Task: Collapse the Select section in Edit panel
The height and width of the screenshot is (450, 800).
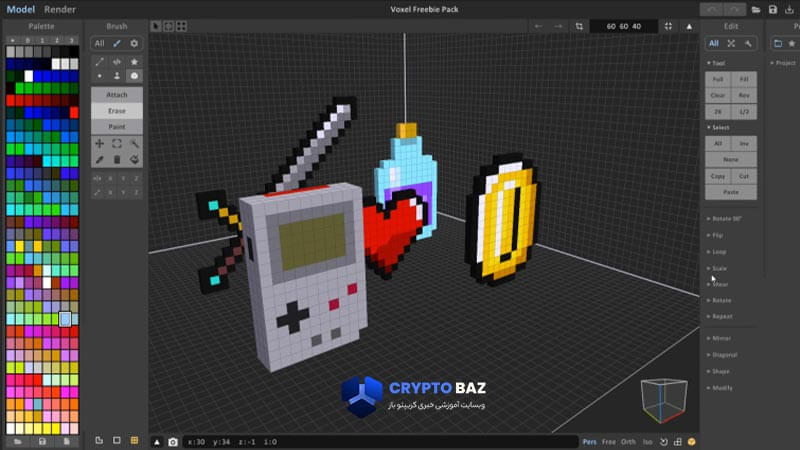Action: click(x=718, y=128)
